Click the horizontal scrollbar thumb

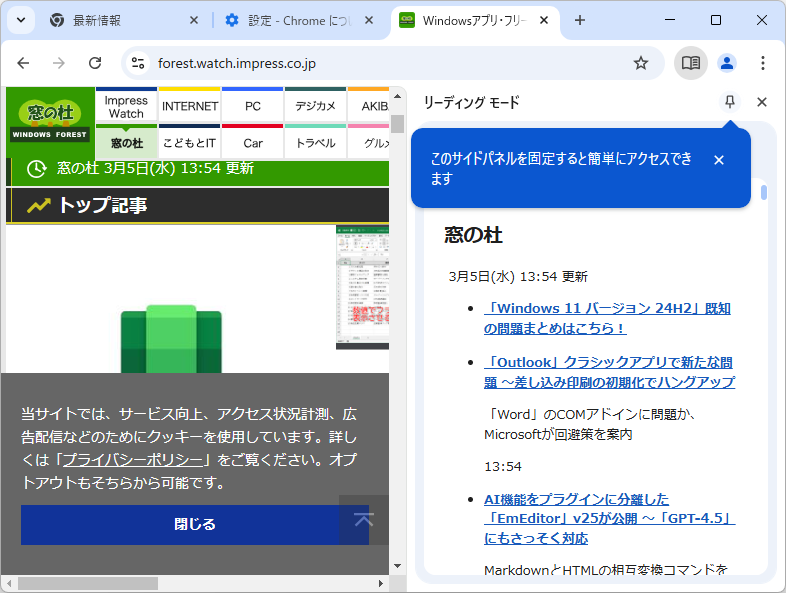click(88, 583)
